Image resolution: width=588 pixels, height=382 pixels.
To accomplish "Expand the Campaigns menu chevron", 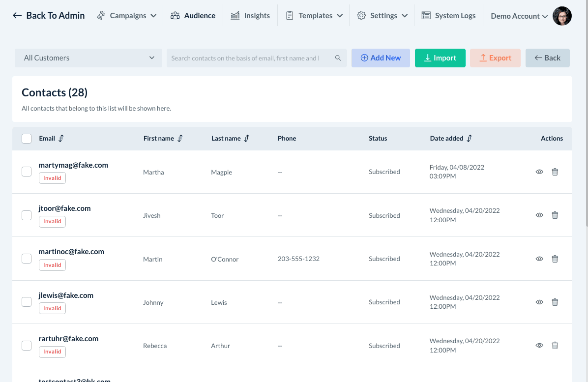I will point(153,16).
